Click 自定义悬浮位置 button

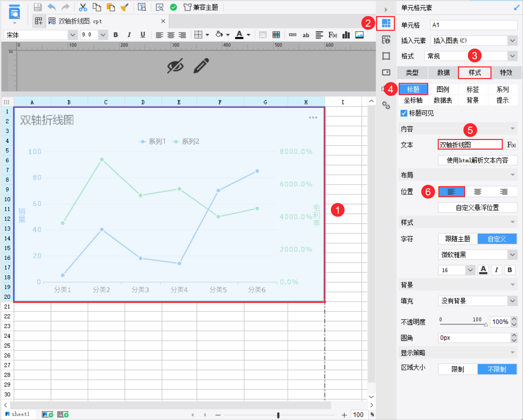(477, 207)
